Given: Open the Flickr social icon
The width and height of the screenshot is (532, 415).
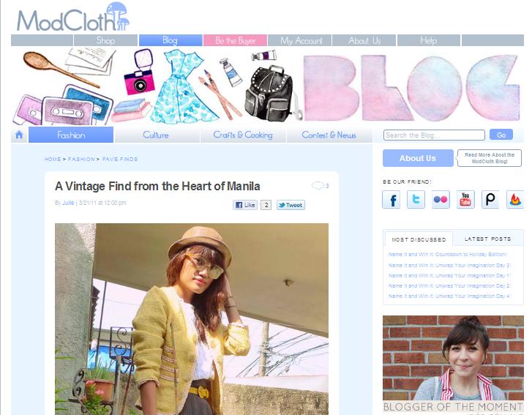Looking at the screenshot, I should 441,200.
